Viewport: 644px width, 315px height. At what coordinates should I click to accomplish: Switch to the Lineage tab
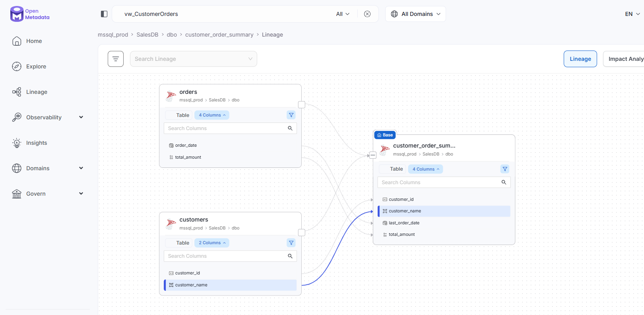pos(580,59)
